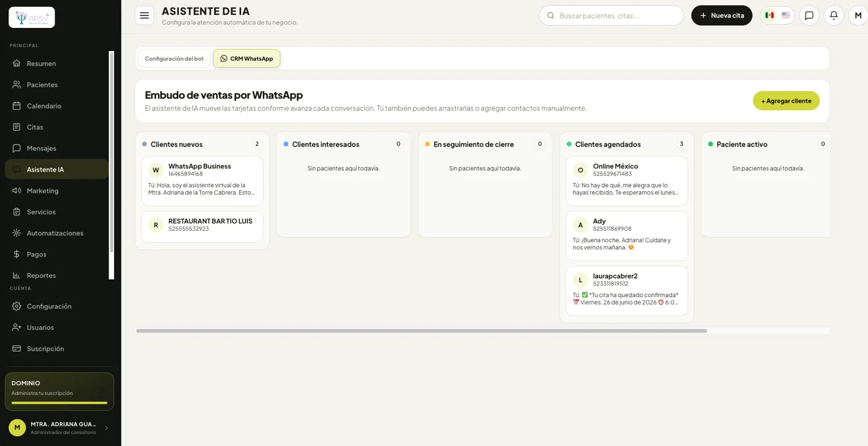Open Reportes menu item
This screenshot has height=446, width=868.
point(57,275)
